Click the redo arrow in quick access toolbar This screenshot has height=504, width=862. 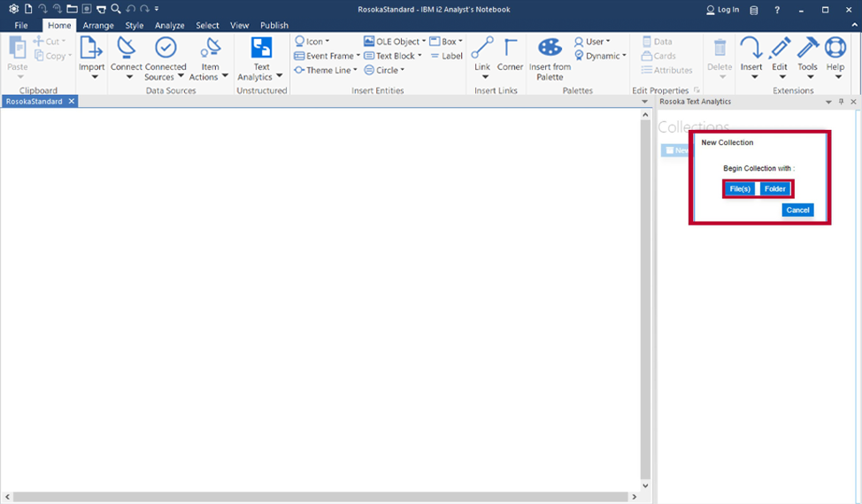point(144,9)
